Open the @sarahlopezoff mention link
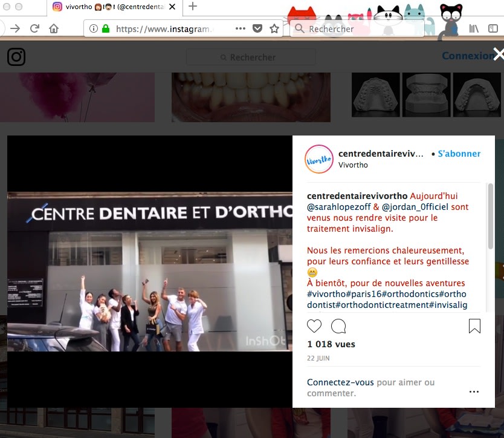The height and width of the screenshot is (438, 504). tap(339, 207)
